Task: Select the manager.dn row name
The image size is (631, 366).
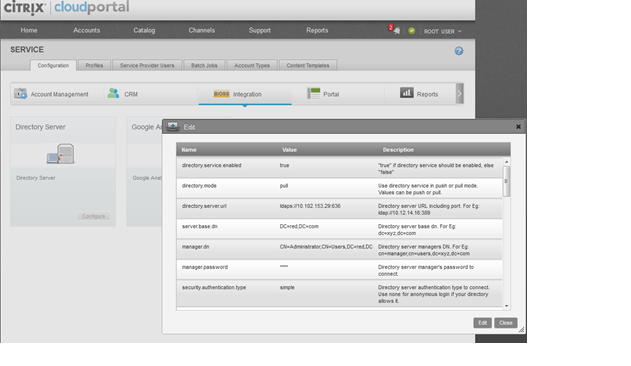Action: [196, 247]
